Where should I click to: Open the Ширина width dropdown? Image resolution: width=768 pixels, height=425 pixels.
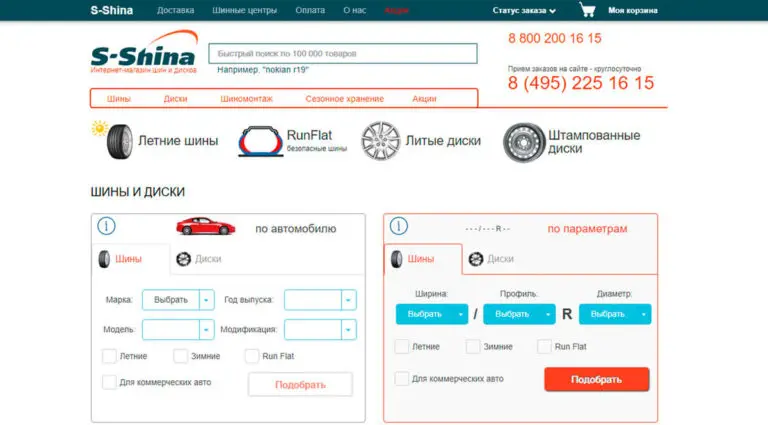pyautogui.click(x=432, y=314)
